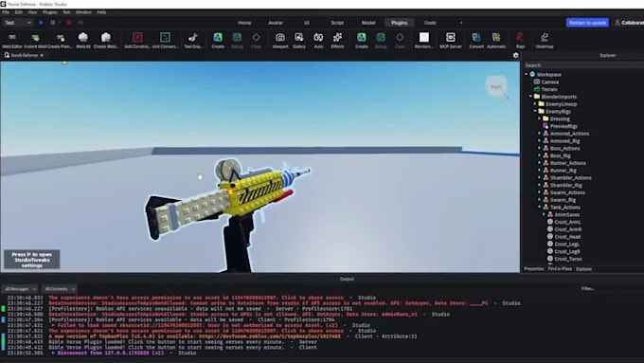
Task: Collapse the Tank_Actions model
Action: [x=540, y=208]
